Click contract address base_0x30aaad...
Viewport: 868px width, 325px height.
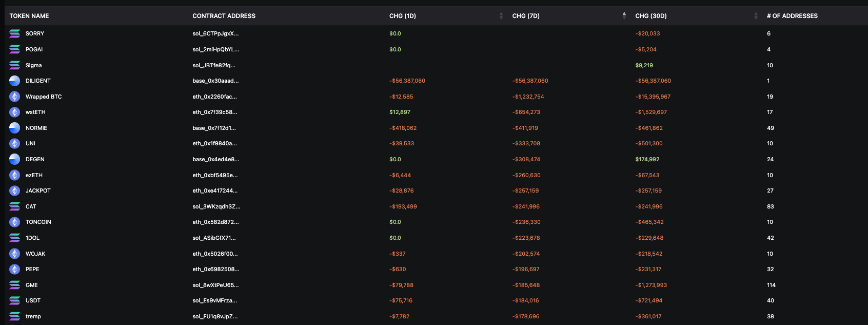point(215,81)
